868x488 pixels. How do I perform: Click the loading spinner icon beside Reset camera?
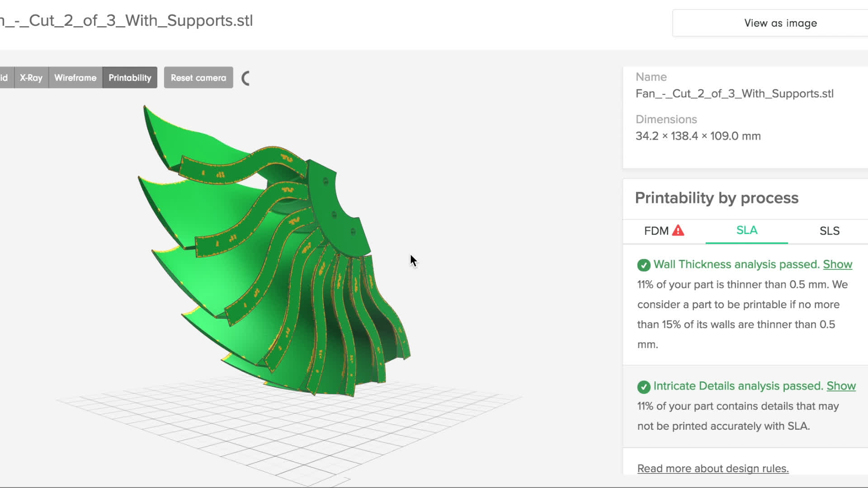246,78
